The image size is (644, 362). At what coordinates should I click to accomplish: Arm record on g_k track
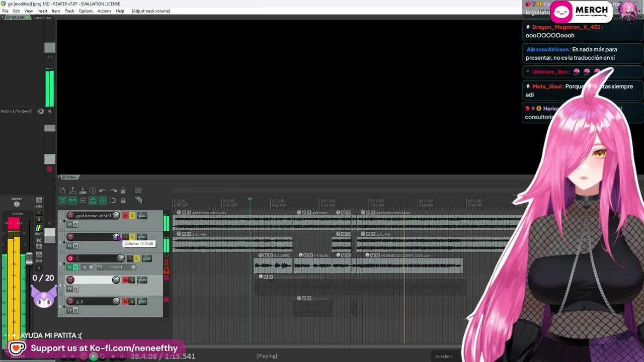pyautogui.click(x=70, y=301)
